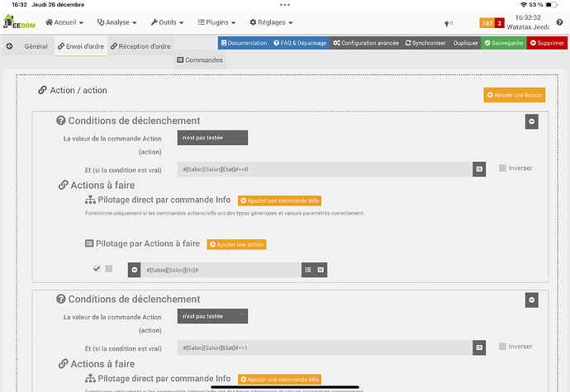Click the #[Salon][Salon][Etat]#==1 condition field
This screenshot has width=570, height=392.
point(325,347)
